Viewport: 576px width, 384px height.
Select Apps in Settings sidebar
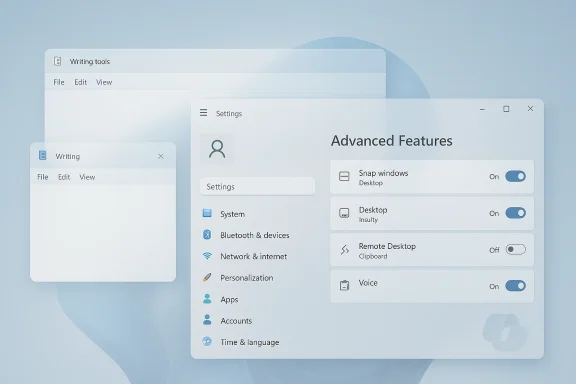point(229,299)
